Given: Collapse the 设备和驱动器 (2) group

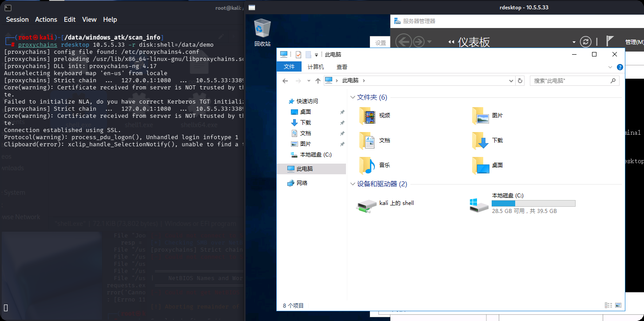Looking at the screenshot, I should pos(353,184).
